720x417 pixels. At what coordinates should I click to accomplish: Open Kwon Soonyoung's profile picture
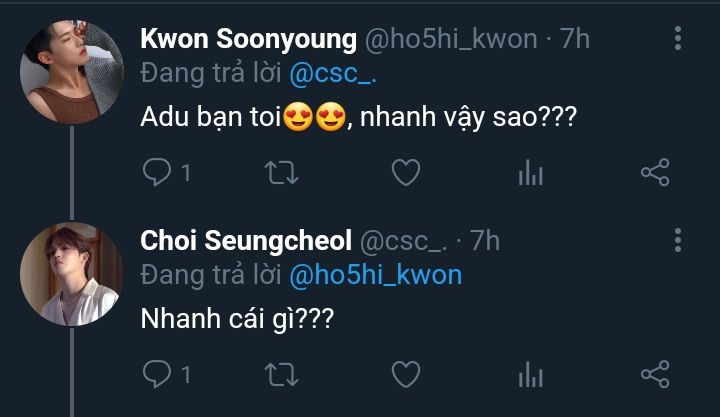[x=71, y=71]
